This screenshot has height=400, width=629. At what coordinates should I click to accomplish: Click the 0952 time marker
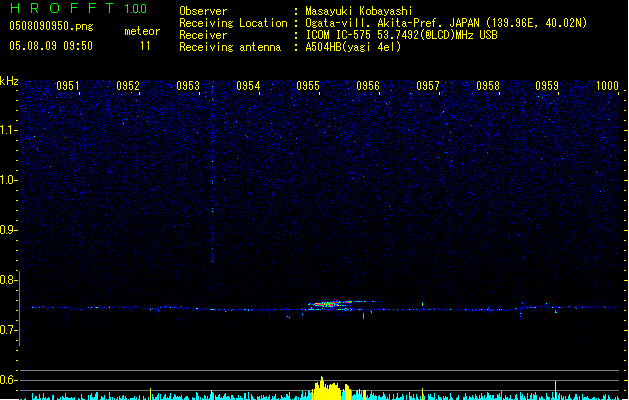128,86
